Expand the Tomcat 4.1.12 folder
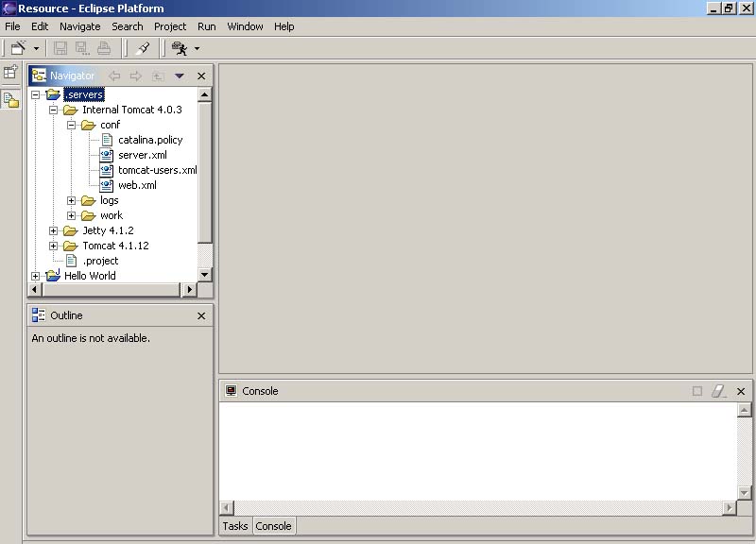Image resolution: width=756 pixels, height=544 pixels. point(54,246)
